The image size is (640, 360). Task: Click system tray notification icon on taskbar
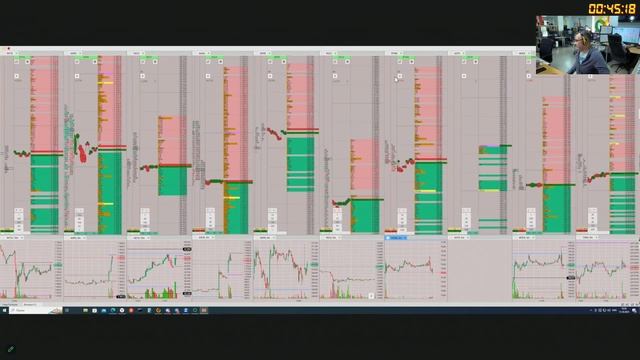tap(634, 311)
